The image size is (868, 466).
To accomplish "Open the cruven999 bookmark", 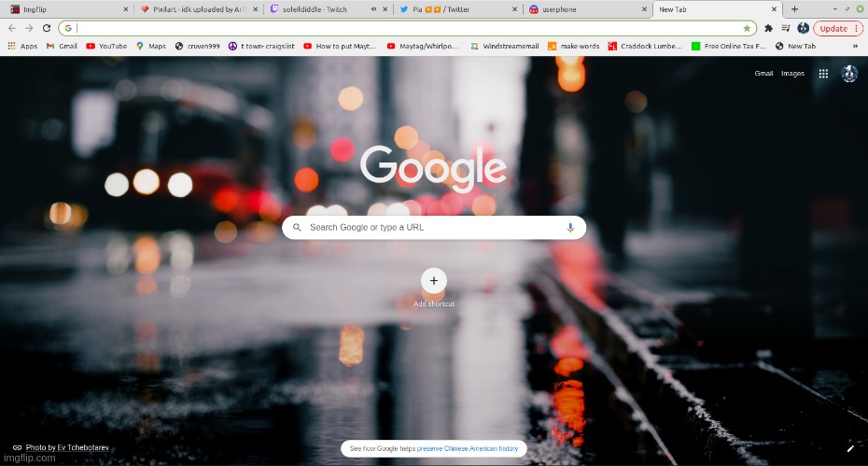I will point(198,46).
